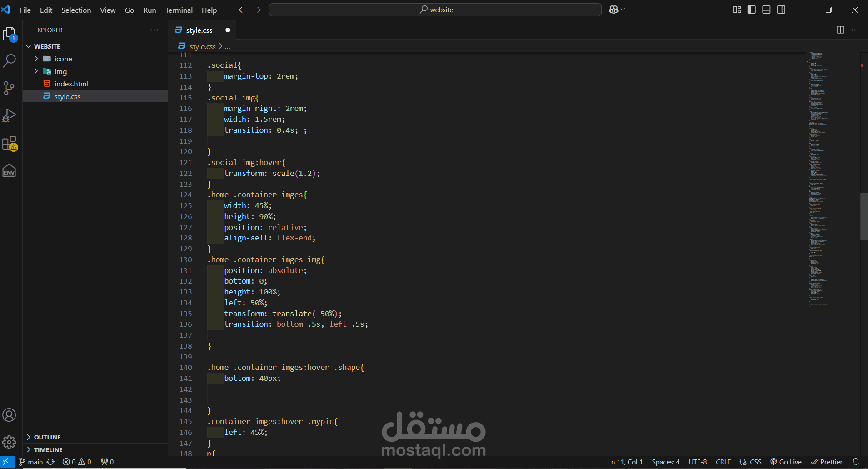Open the Terminal menu
This screenshot has width=868, height=469.
[x=179, y=10]
